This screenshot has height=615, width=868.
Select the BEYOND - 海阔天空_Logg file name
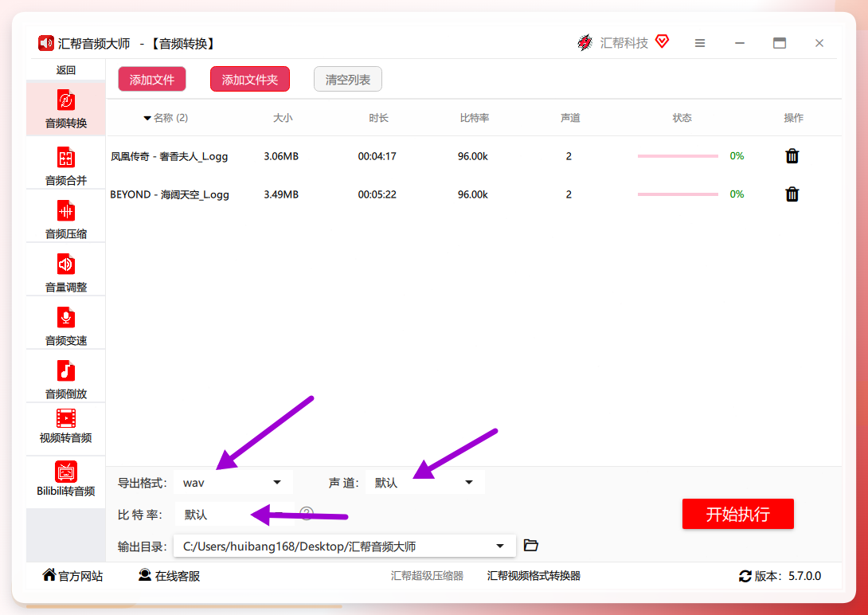(170, 194)
